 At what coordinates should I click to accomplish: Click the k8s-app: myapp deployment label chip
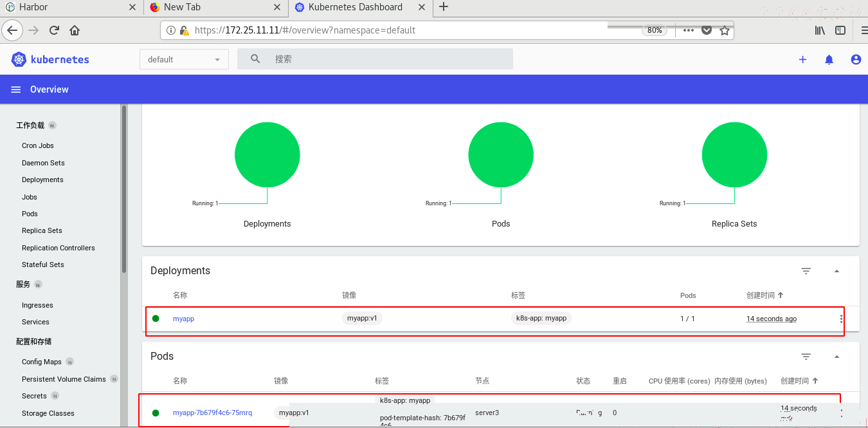tap(541, 319)
